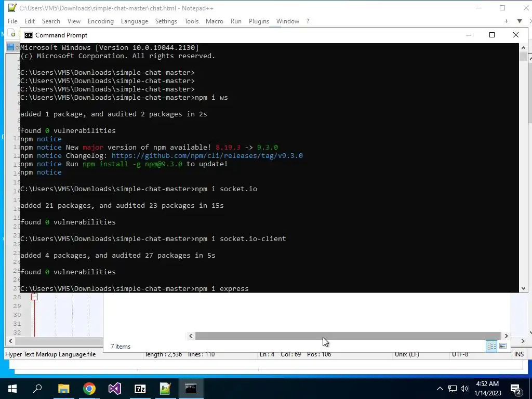Click Notepad++ app icon in title bar
The height and width of the screenshot is (399, 532).
[x=12, y=8]
